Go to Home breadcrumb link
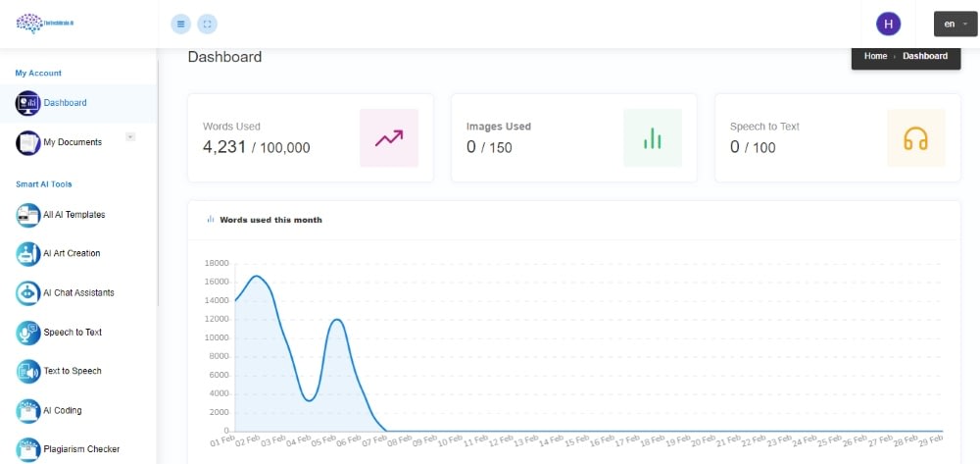The width and height of the screenshot is (980, 464). click(x=875, y=56)
